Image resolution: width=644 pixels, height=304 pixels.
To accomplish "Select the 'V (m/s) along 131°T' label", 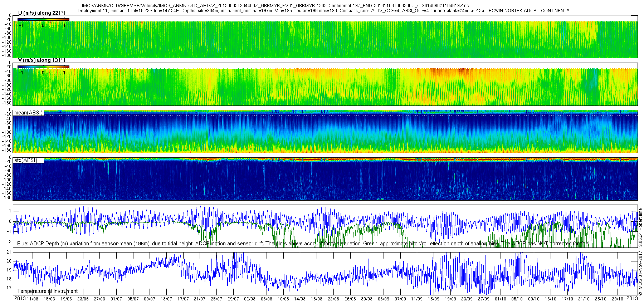I will pos(42,60).
